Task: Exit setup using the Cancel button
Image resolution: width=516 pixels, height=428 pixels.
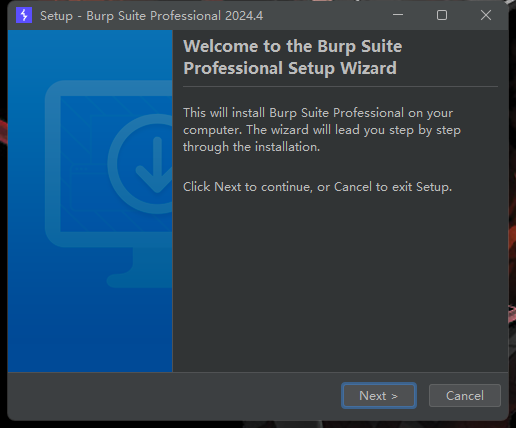Action: (465, 396)
